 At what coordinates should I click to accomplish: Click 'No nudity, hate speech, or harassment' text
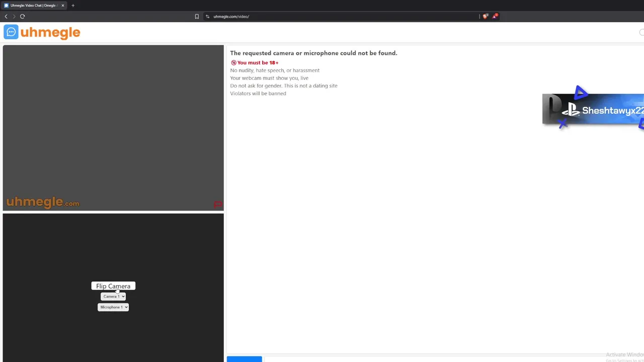point(275,70)
